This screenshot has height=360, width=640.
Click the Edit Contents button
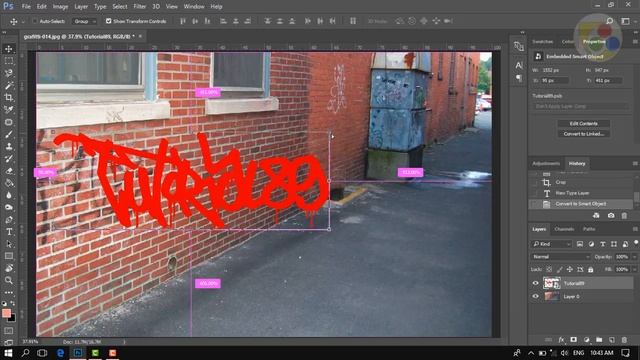point(584,123)
